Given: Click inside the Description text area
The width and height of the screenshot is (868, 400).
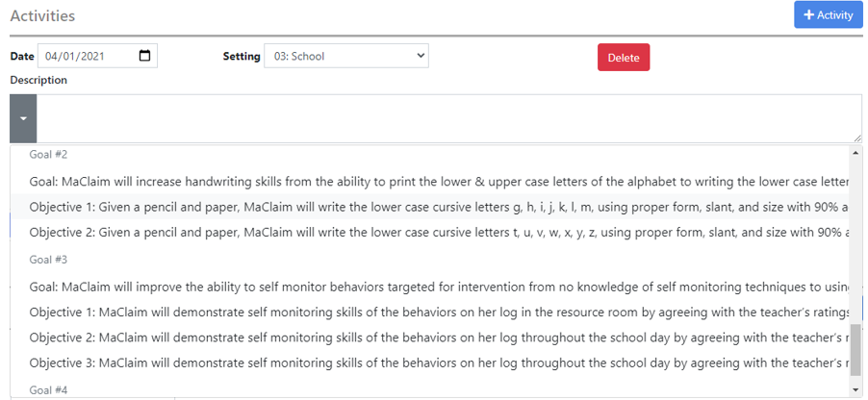Looking at the screenshot, I should pyautogui.click(x=448, y=119).
